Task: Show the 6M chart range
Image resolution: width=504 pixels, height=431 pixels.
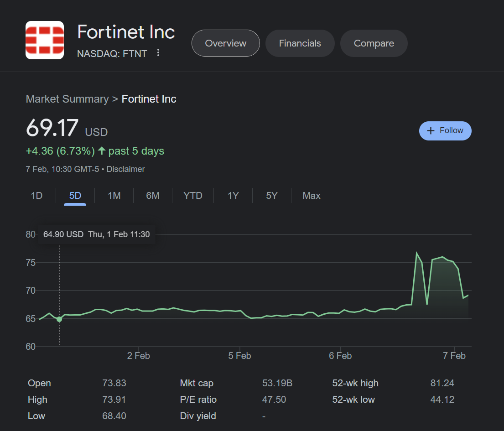Action: (x=153, y=196)
